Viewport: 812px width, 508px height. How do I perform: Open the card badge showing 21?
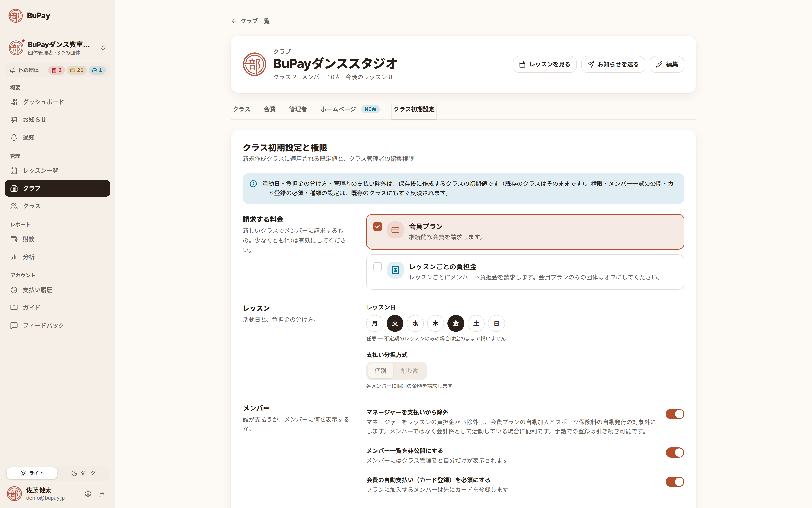(77, 70)
